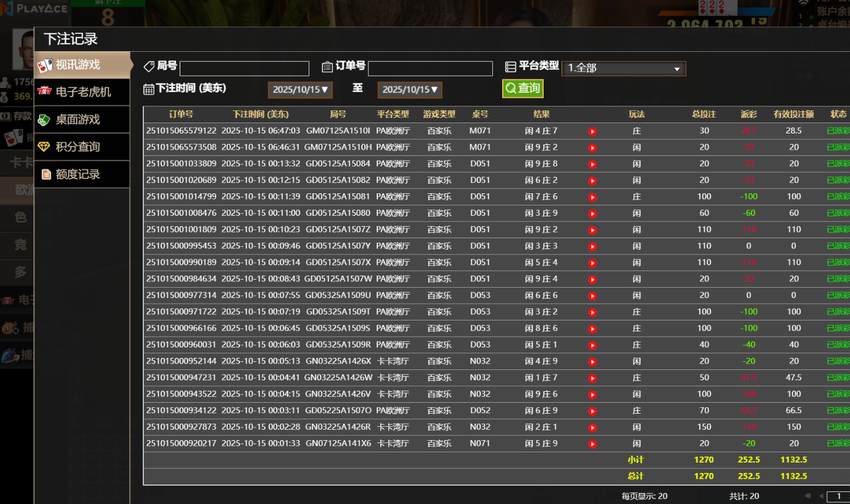
Task: Play replay video for round GD05125A15084
Action: (x=592, y=165)
